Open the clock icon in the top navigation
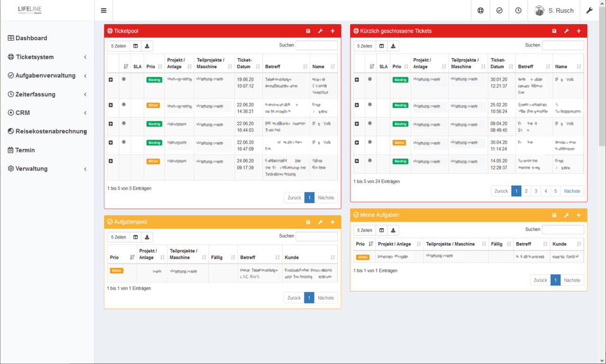 point(518,10)
